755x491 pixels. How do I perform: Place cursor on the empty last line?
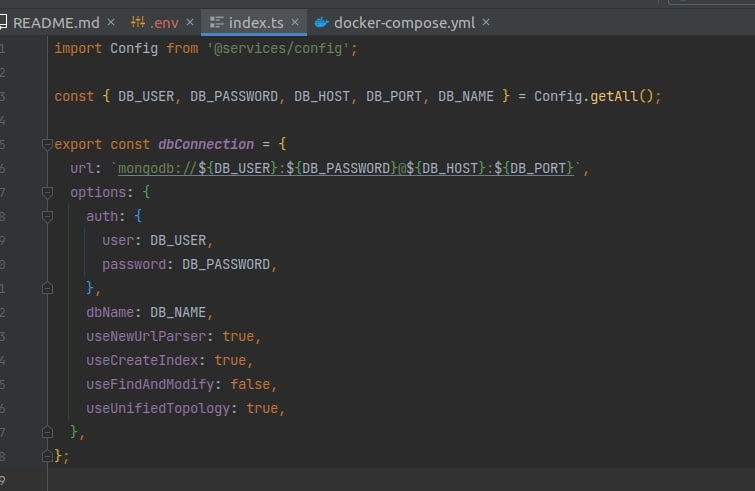coord(402,479)
